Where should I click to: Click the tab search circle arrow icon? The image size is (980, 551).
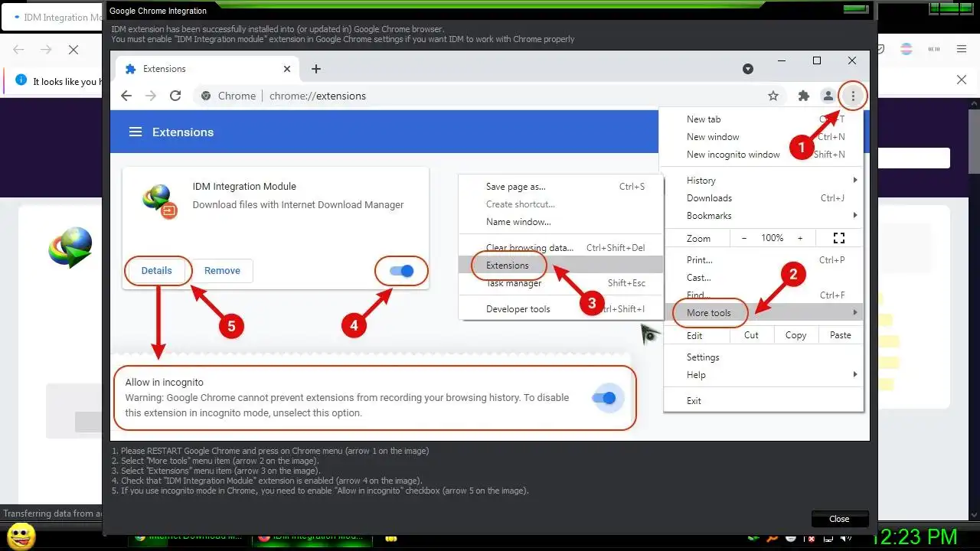pos(748,69)
